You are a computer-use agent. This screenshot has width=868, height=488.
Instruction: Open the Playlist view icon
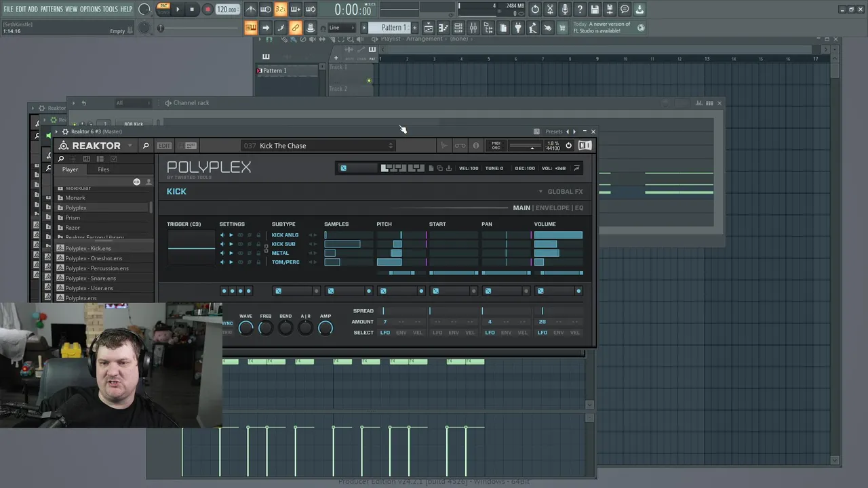click(x=429, y=28)
